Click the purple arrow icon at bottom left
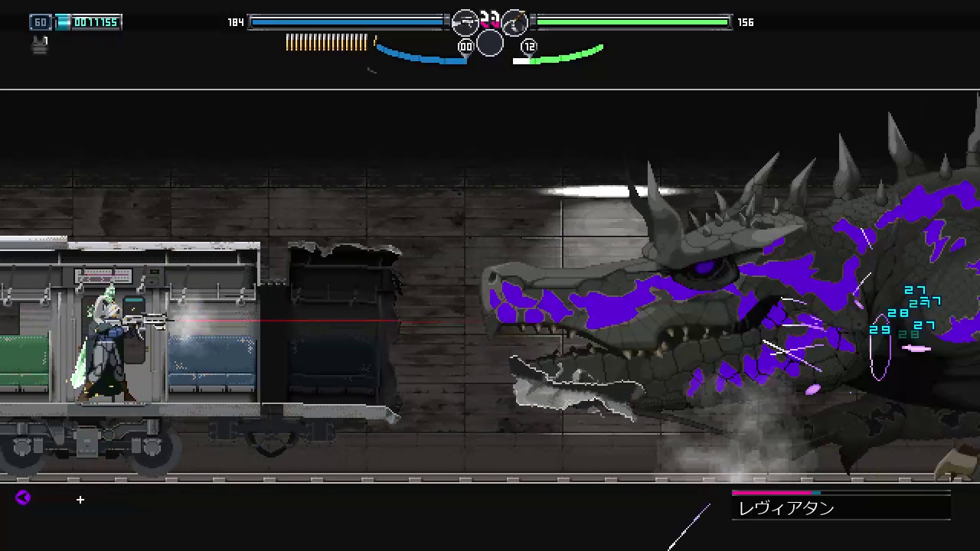 tap(23, 498)
